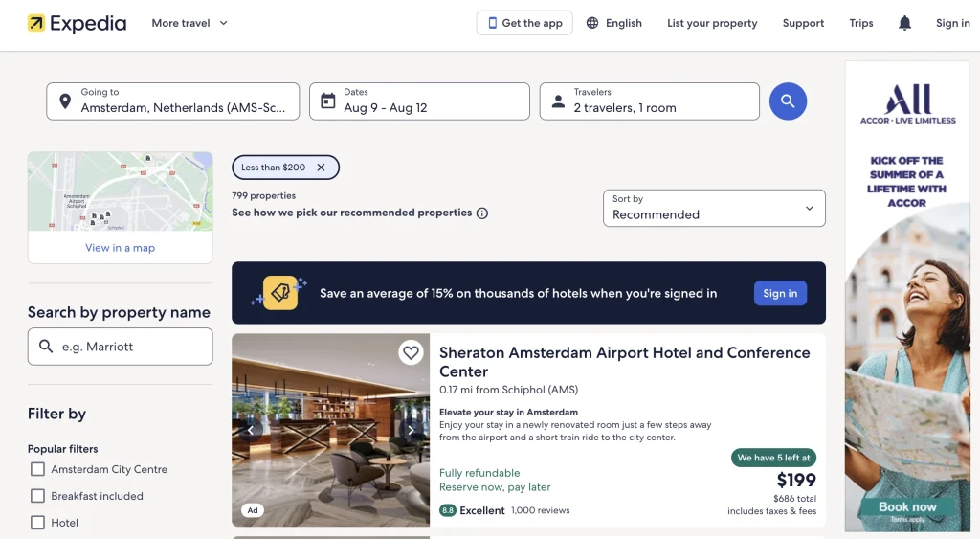Check the Breakfast included filter
The width and height of the screenshot is (980, 539).
click(x=38, y=496)
